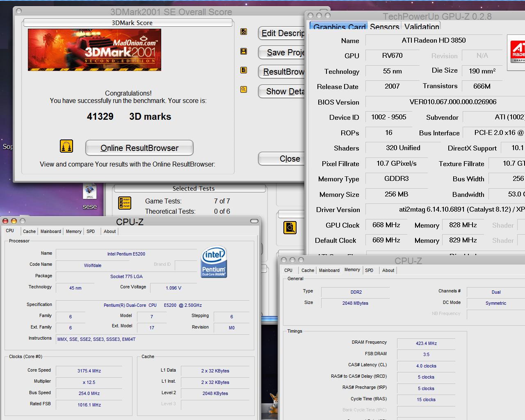Click the ResultBrowser button
Screen dimensions: 525x420
(x=281, y=72)
